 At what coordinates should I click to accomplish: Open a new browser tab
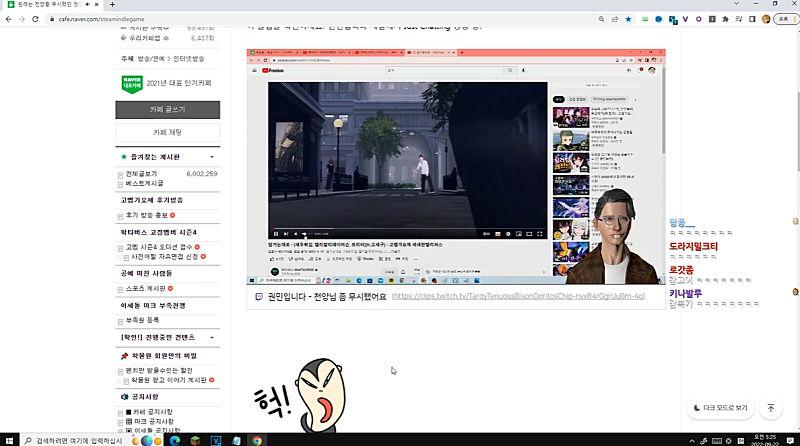coord(112,4)
